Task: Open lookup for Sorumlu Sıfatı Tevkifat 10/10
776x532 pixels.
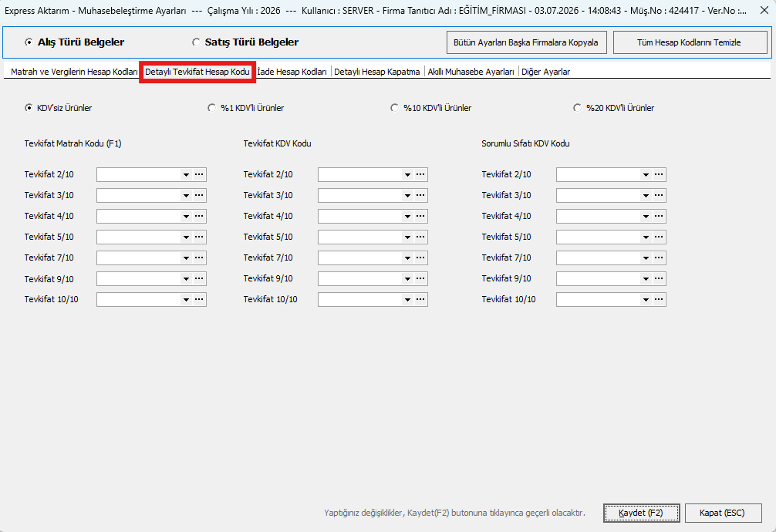Action: click(659, 299)
